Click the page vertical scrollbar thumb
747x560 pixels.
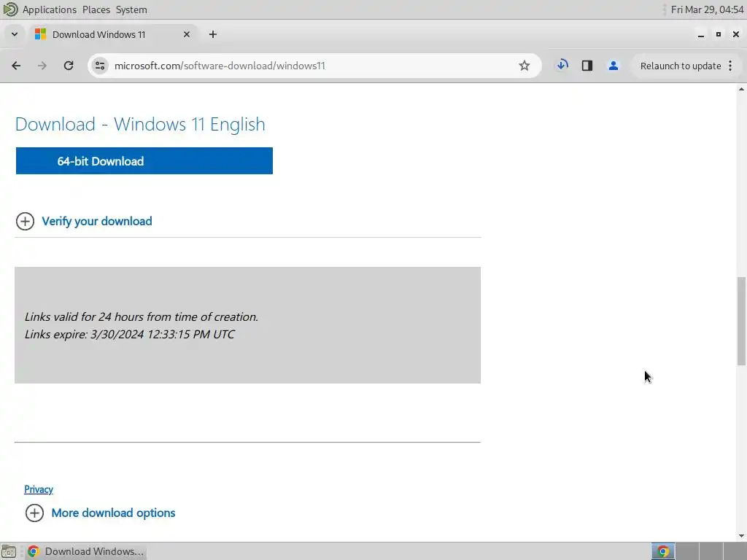click(x=741, y=321)
